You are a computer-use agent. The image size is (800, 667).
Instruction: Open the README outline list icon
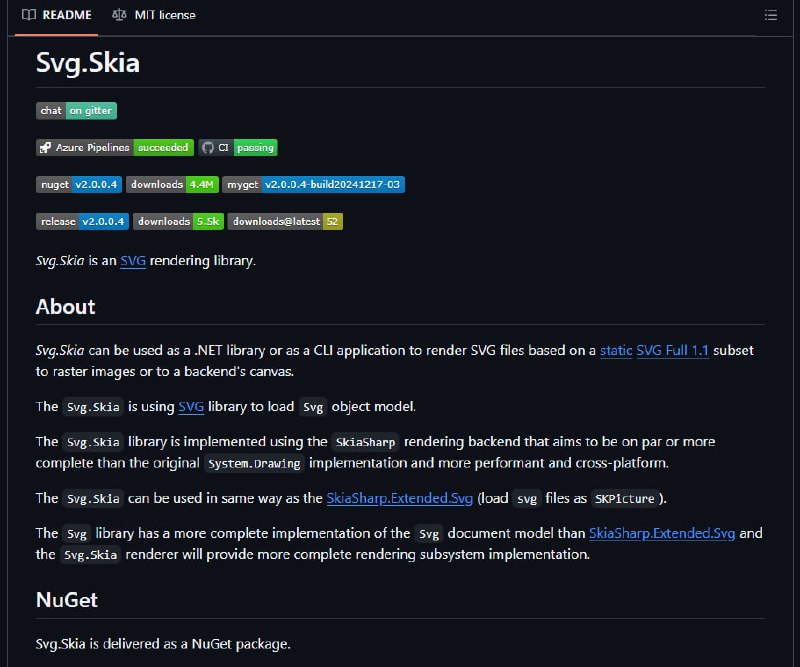point(770,15)
